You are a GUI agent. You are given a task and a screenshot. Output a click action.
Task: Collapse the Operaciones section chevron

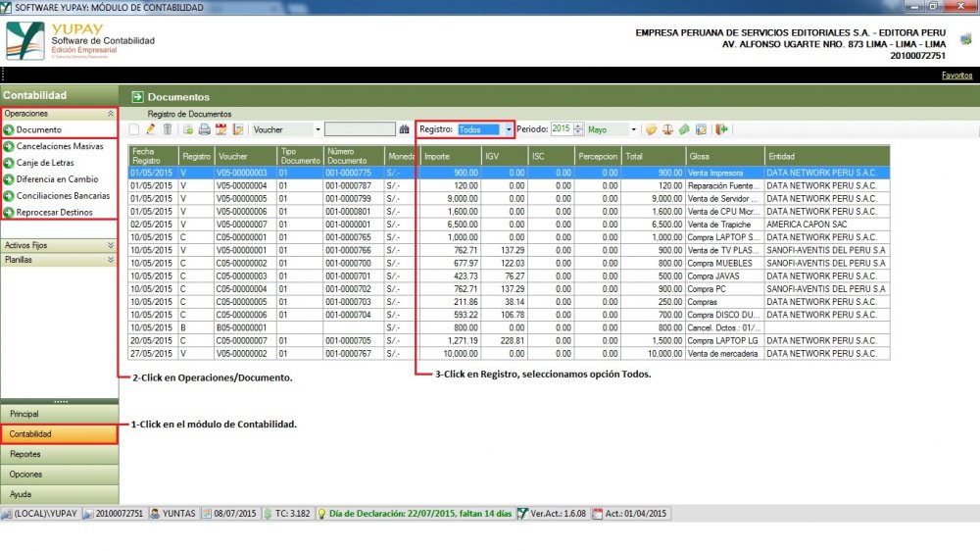pos(111,114)
